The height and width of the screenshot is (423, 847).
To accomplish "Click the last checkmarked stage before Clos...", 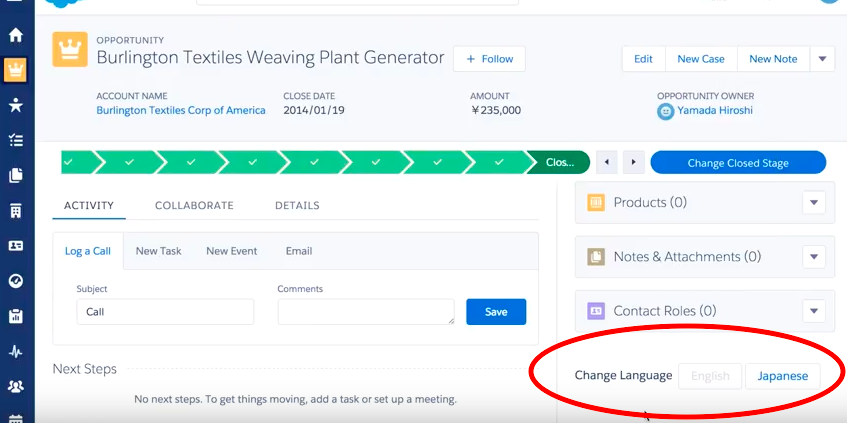I will tap(499, 163).
